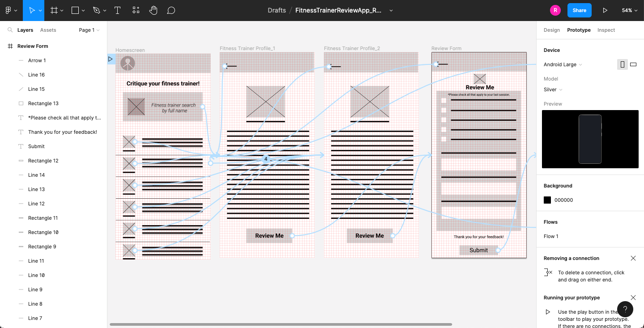644x328 pixels.
Task: Open the Android Large device dropdown
Action: (x=563, y=64)
